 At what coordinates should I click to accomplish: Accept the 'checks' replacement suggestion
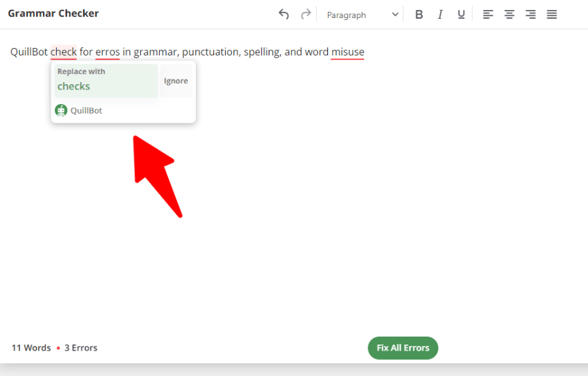pyautogui.click(x=106, y=81)
